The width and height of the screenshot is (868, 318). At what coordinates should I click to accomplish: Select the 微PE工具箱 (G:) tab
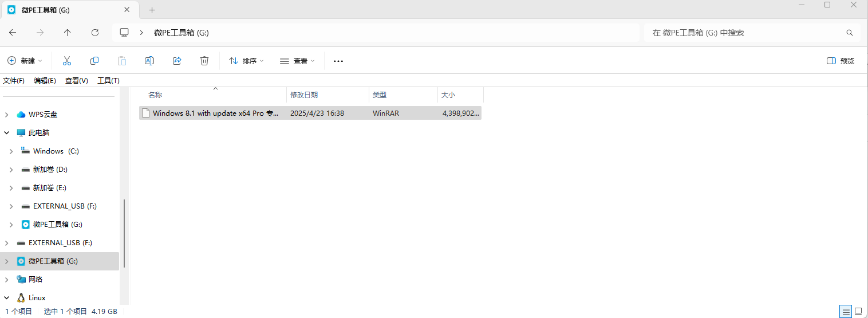[69, 10]
